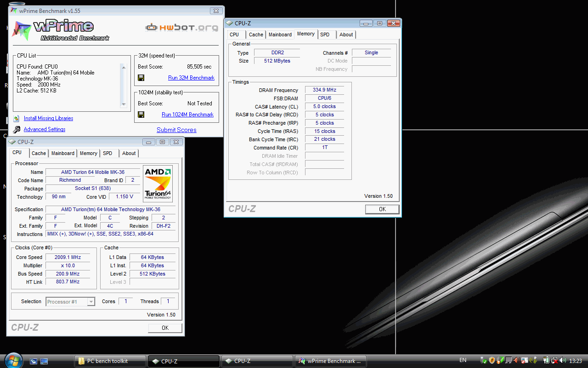Image resolution: width=588 pixels, height=368 pixels.
Task: Click the Install Missing Libraries link
Action: tap(48, 118)
